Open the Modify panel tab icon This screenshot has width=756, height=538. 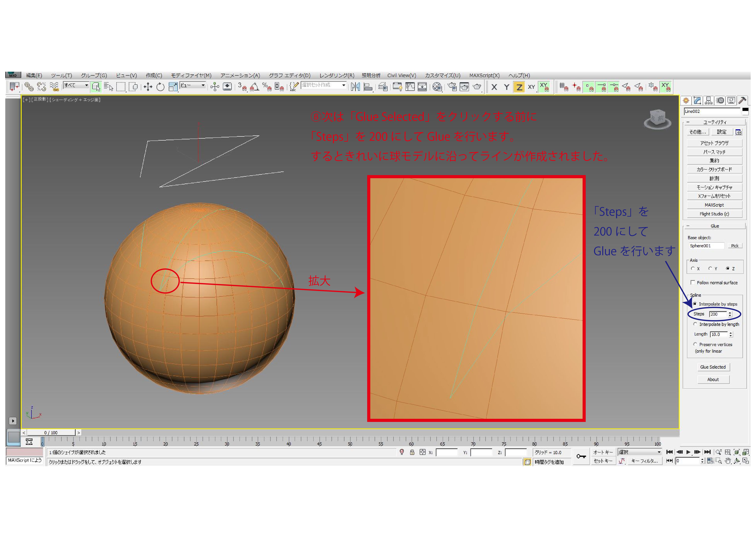pos(697,100)
